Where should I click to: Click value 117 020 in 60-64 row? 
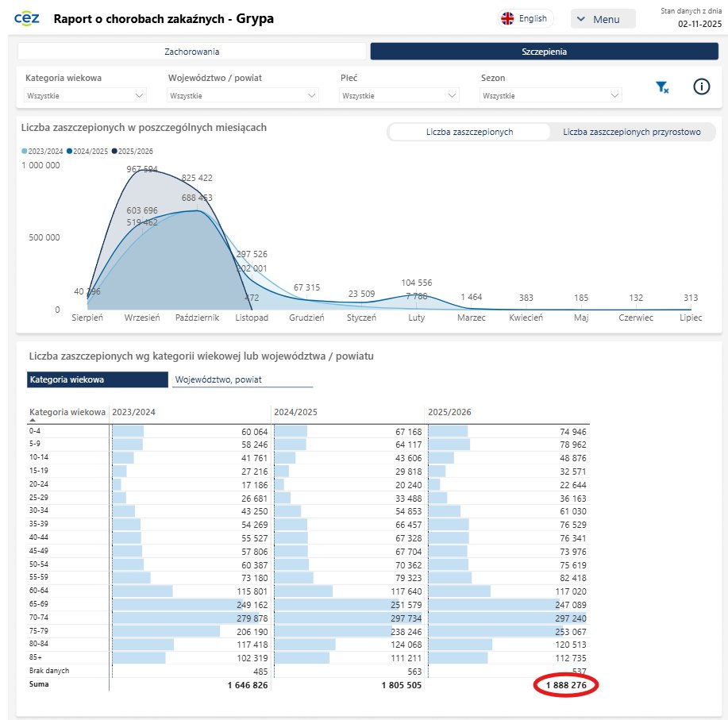coord(571,591)
